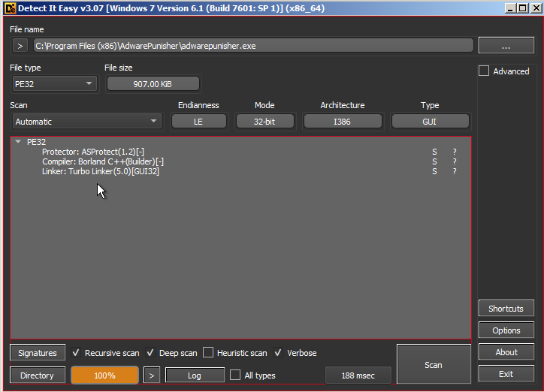Open the File type PE32 dropdown
Image resolution: width=544 pixels, height=392 pixels.
[x=54, y=84]
